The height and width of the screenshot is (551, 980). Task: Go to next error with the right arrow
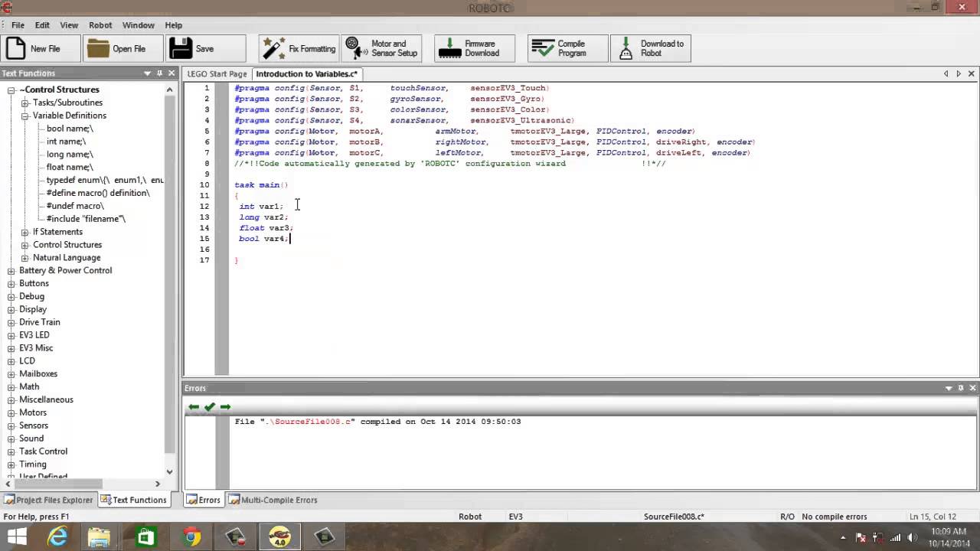(225, 406)
